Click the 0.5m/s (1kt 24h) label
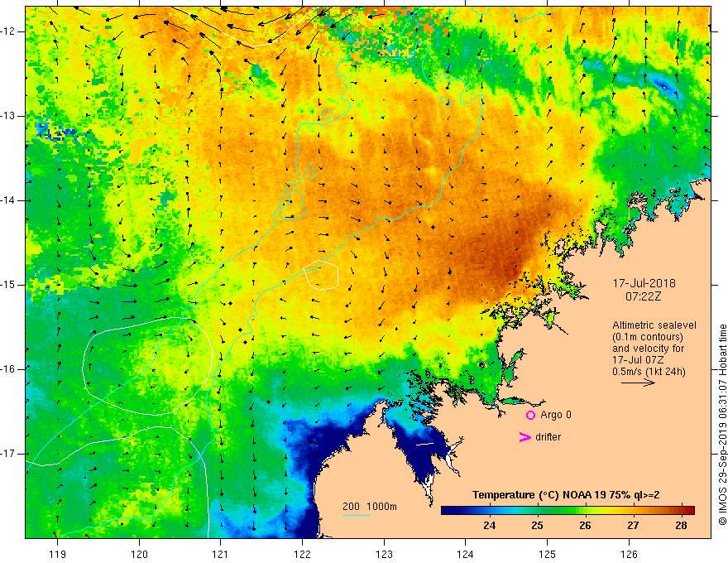The height and width of the screenshot is (563, 728). point(649,371)
